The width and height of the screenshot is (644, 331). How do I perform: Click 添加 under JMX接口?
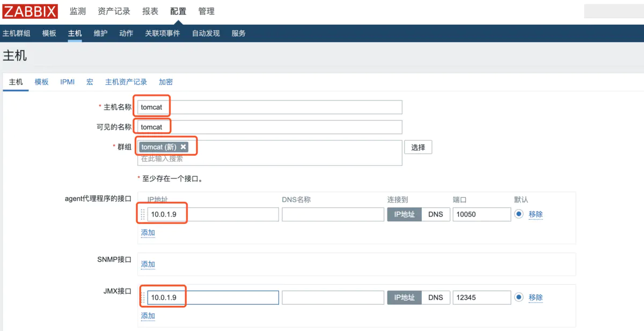(x=148, y=316)
